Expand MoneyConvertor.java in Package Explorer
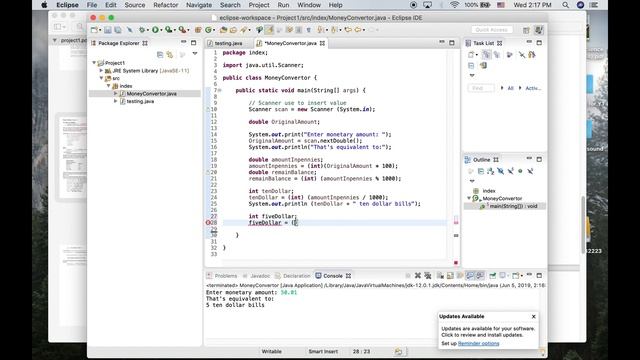Image resolution: width=640 pixels, height=360 pixels. tap(116, 93)
